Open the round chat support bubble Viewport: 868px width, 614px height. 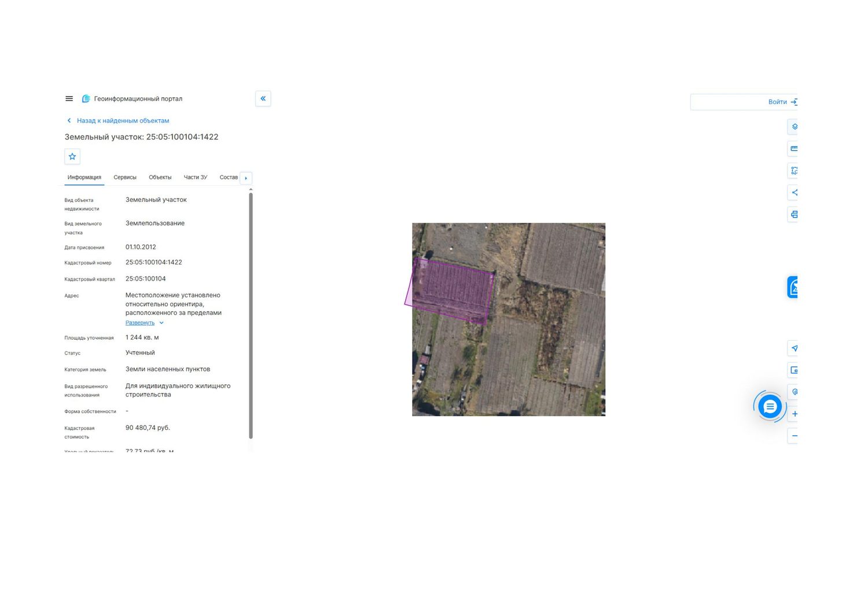pyautogui.click(x=770, y=407)
